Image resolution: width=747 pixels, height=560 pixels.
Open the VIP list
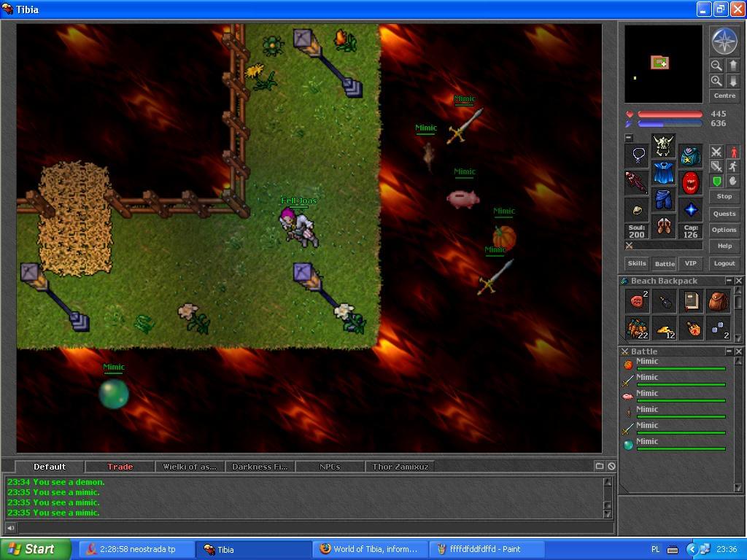(690, 263)
